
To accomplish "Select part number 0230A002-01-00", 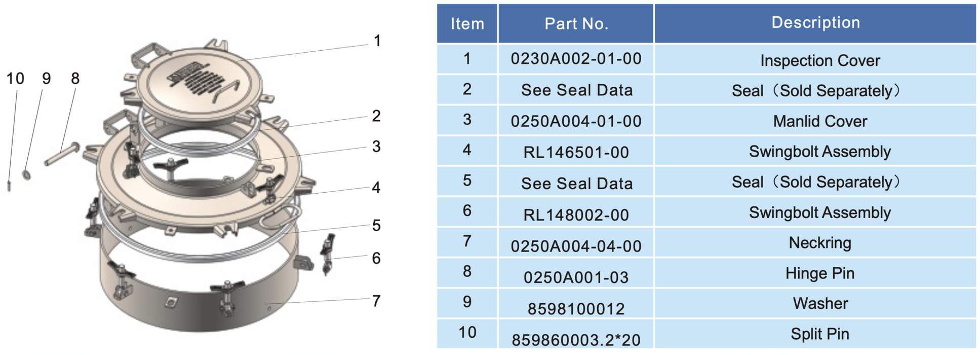I will (x=576, y=59).
